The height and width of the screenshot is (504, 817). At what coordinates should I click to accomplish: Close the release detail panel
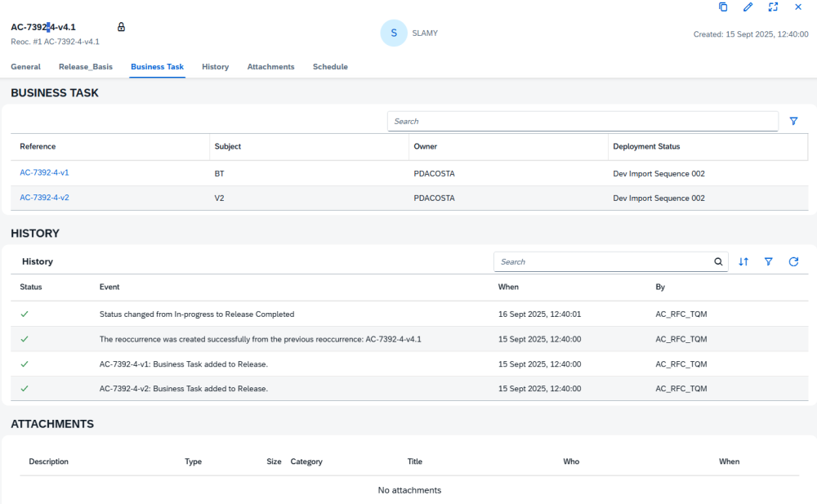coord(798,7)
